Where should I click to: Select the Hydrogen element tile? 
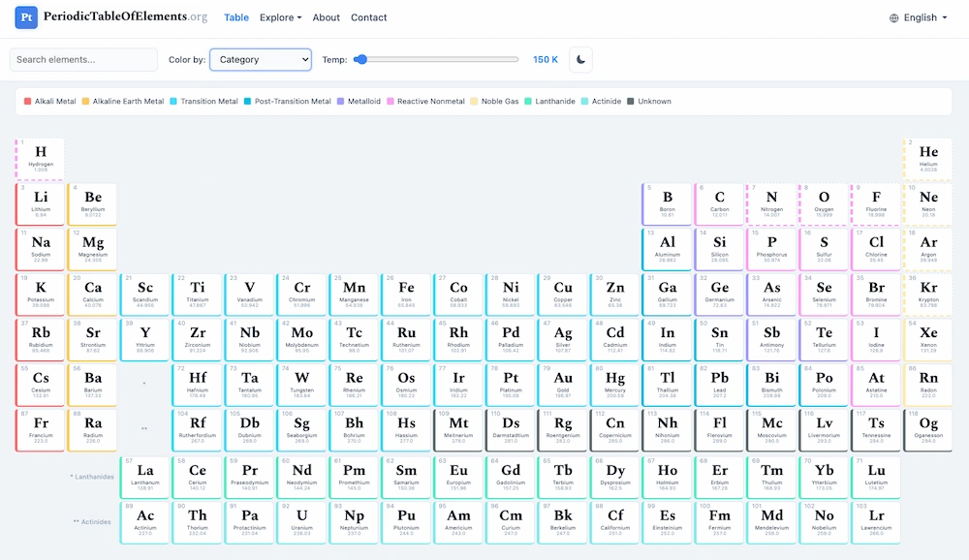point(40,158)
